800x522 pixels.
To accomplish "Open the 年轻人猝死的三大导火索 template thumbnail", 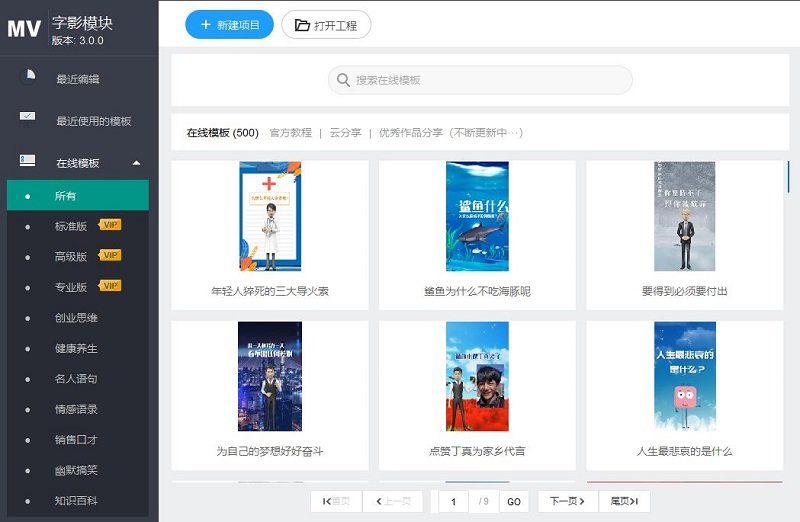I will pos(270,216).
